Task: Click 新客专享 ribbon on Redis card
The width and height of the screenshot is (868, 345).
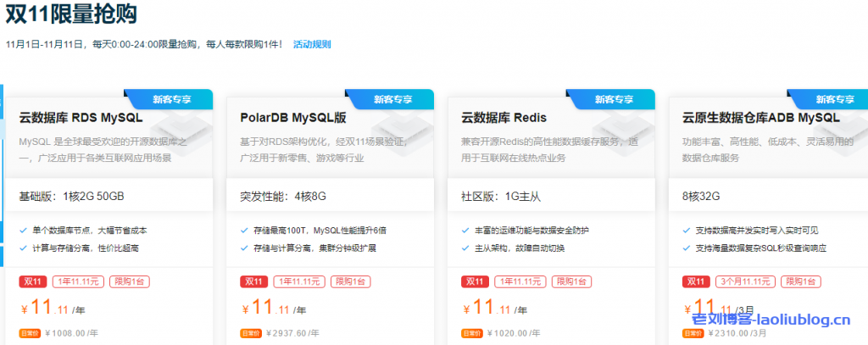Action: (615, 99)
